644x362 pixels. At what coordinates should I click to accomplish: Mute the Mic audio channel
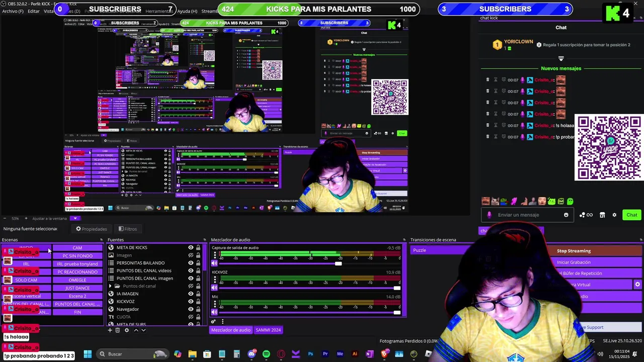(214, 312)
